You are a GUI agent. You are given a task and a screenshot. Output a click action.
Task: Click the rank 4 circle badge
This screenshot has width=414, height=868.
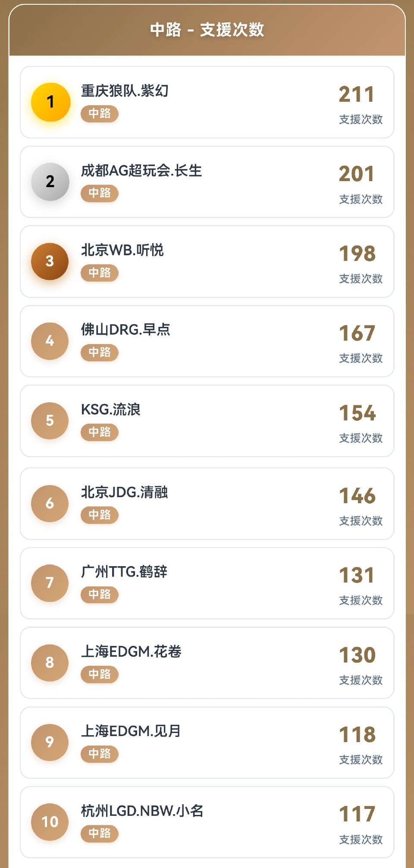point(50,341)
